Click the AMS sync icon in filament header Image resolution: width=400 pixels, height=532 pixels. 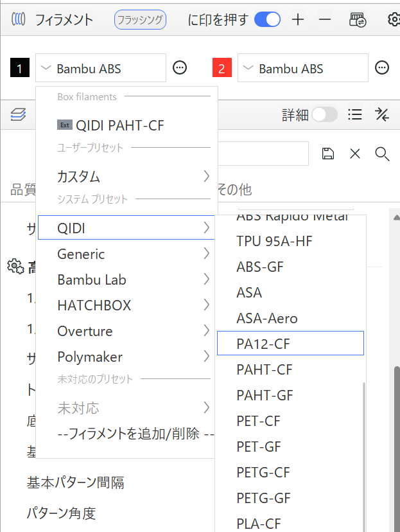tap(358, 20)
